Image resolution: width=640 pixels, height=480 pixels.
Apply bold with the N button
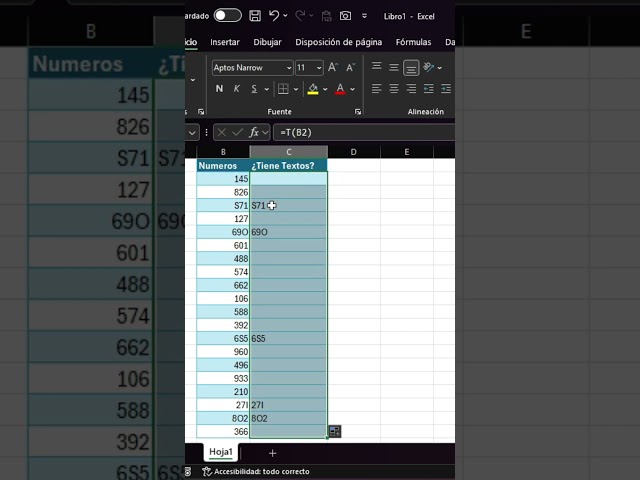219,89
